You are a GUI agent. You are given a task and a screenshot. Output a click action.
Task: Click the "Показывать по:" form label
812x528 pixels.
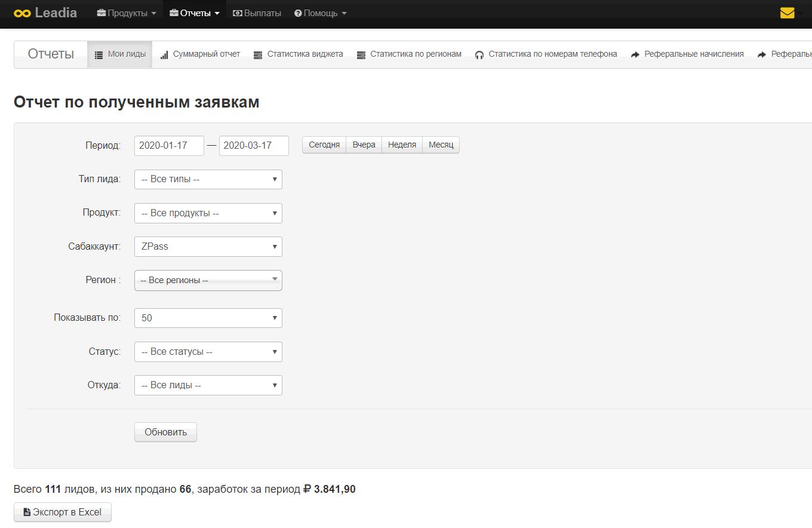point(87,318)
